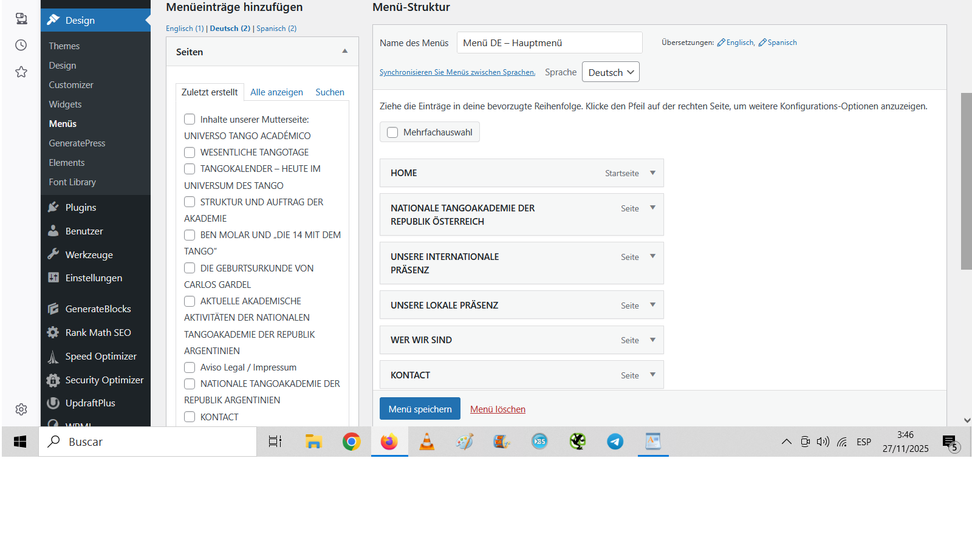Click the GenerateBlocks logo icon
The width and height of the screenshot is (972, 560).
[x=53, y=309]
